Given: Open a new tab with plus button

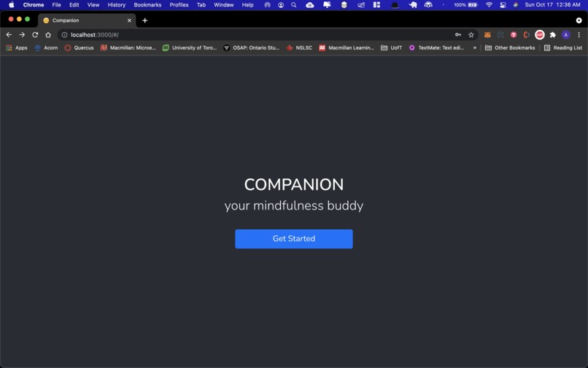Looking at the screenshot, I should tap(144, 20).
